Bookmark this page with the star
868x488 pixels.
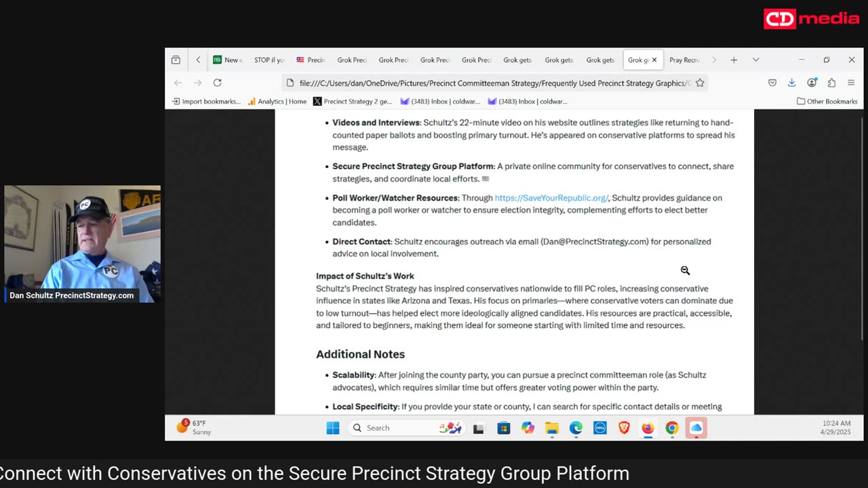tap(700, 83)
